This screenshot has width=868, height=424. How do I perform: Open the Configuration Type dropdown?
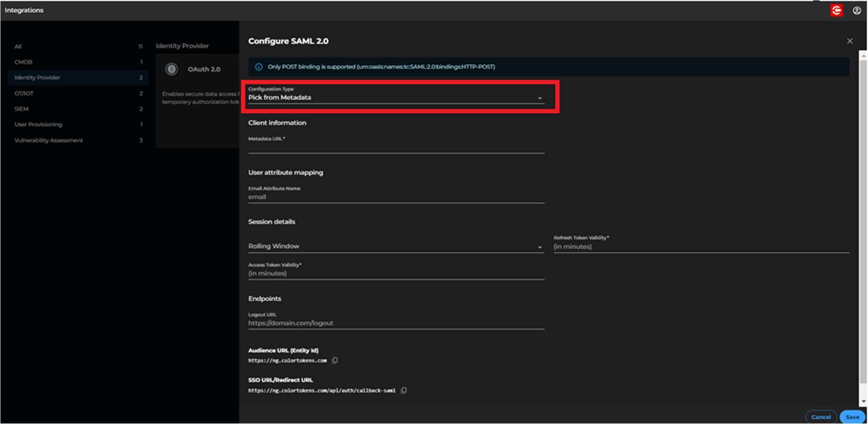point(540,98)
